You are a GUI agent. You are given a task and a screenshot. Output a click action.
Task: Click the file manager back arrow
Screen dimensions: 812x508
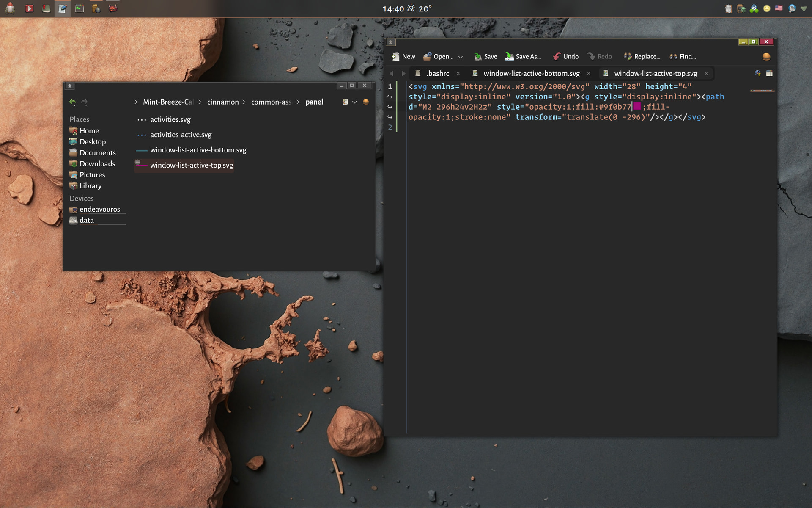pos(73,102)
